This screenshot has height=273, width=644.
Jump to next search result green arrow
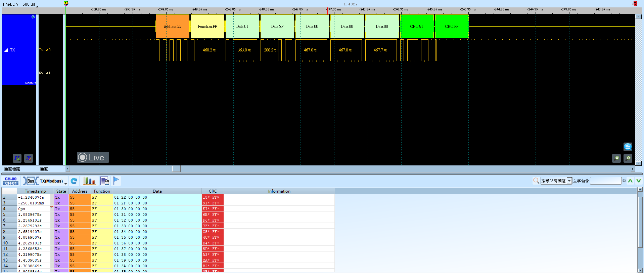click(639, 181)
